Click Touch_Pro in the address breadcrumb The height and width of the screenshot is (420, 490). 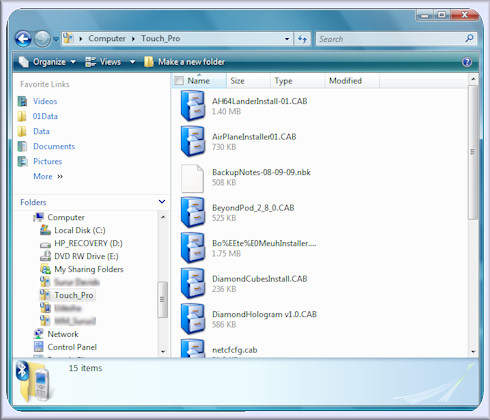tap(161, 39)
